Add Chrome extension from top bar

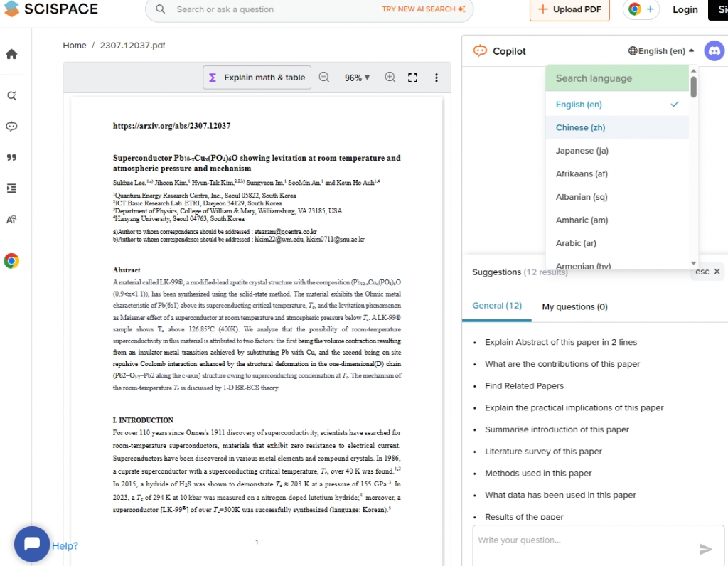641,9
